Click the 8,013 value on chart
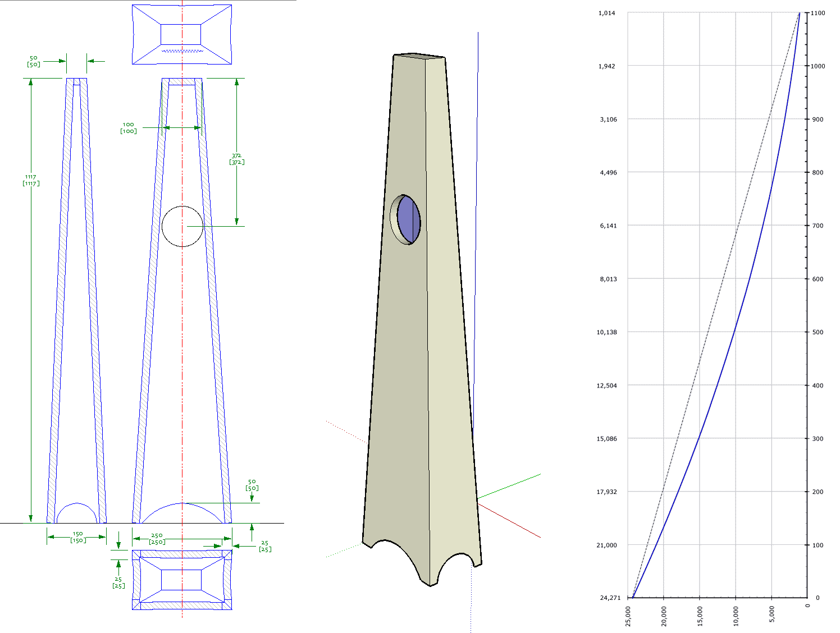Viewport: 840px width, 633px height. tap(608, 279)
